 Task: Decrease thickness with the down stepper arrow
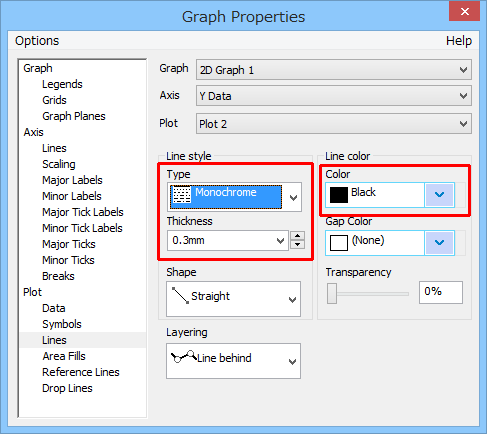coord(297,245)
